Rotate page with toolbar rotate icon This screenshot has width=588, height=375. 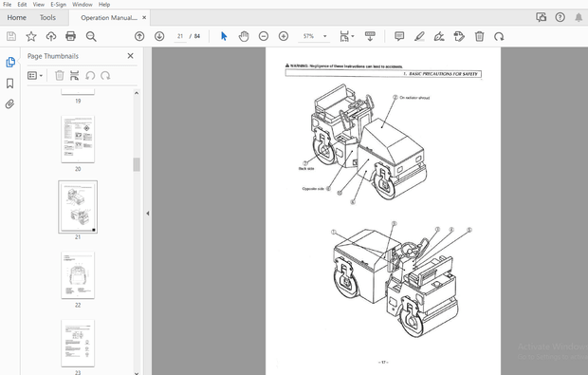point(499,37)
